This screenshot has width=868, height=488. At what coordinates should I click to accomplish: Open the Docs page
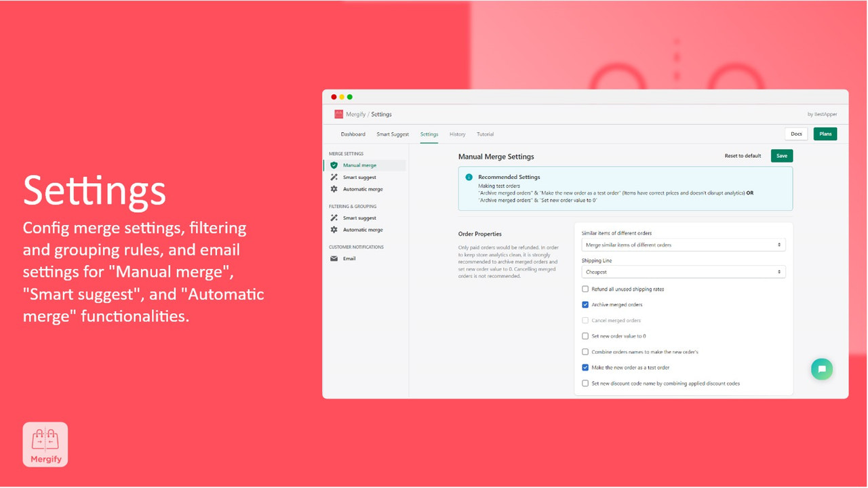pyautogui.click(x=796, y=134)
